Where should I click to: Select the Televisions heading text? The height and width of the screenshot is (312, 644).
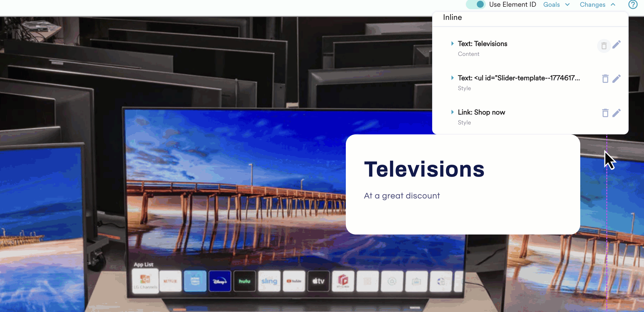pos(424,169)
